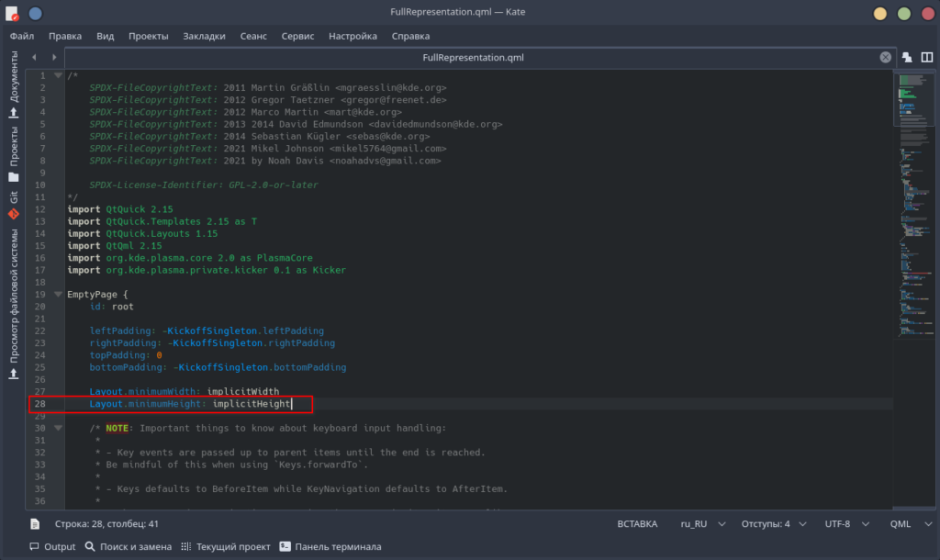Toggle the ВСТАВКА insert mode indicator
940x560 pixels.
click(x=637, y=523)
